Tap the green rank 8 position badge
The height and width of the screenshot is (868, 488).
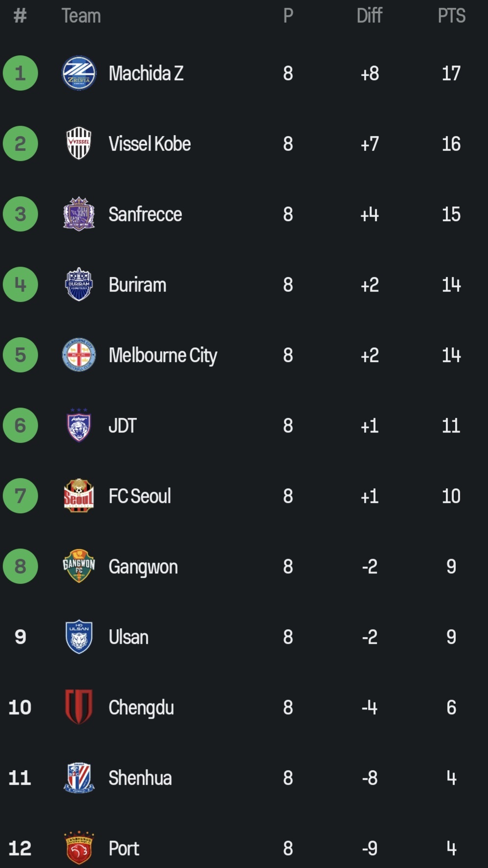[x=20, y=566]
